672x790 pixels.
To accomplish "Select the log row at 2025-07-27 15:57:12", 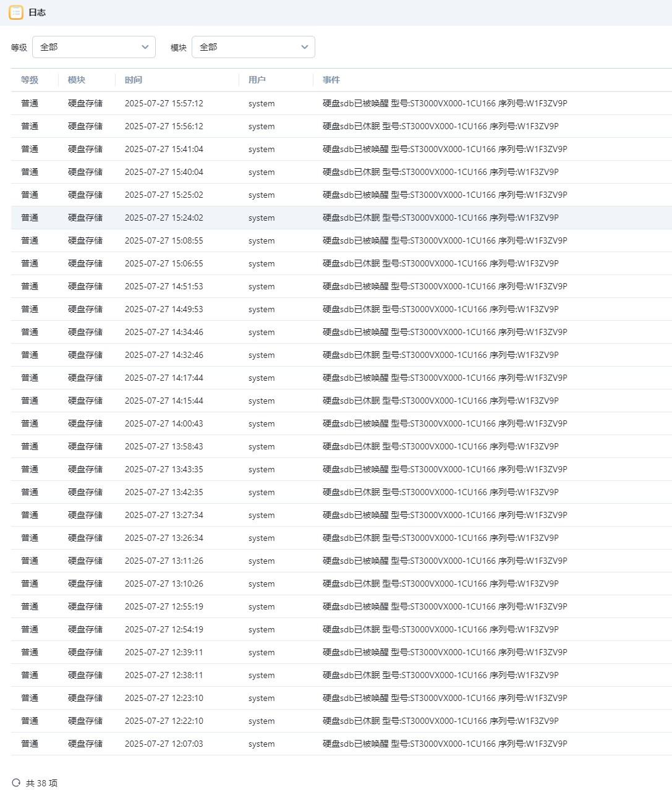I will 341,103.
